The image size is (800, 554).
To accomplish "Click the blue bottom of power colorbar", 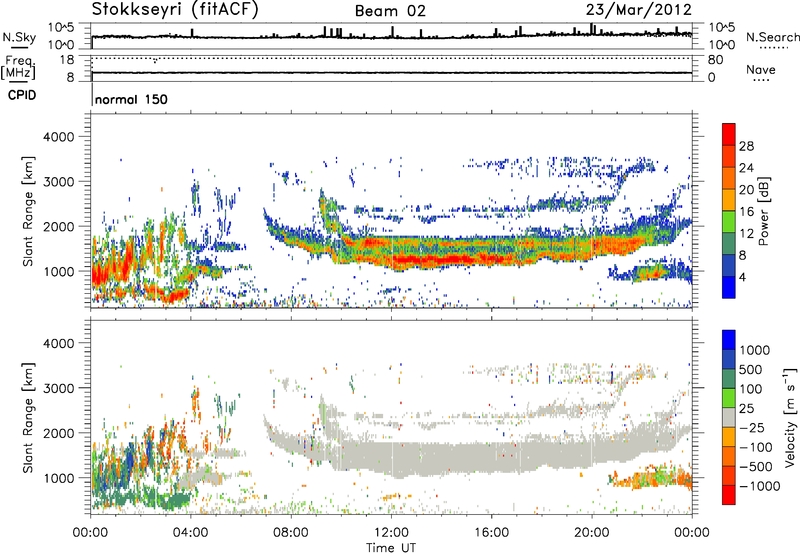I will tap(729, 287).
